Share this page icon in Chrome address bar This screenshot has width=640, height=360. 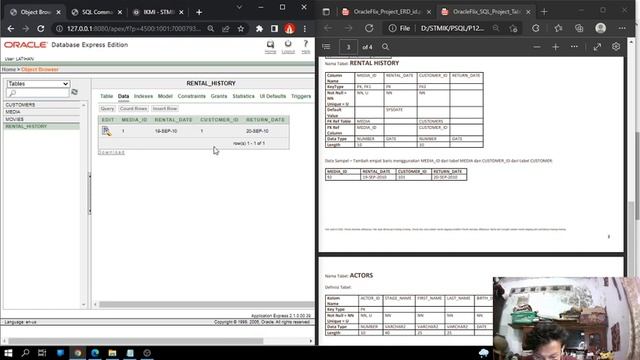226,29
